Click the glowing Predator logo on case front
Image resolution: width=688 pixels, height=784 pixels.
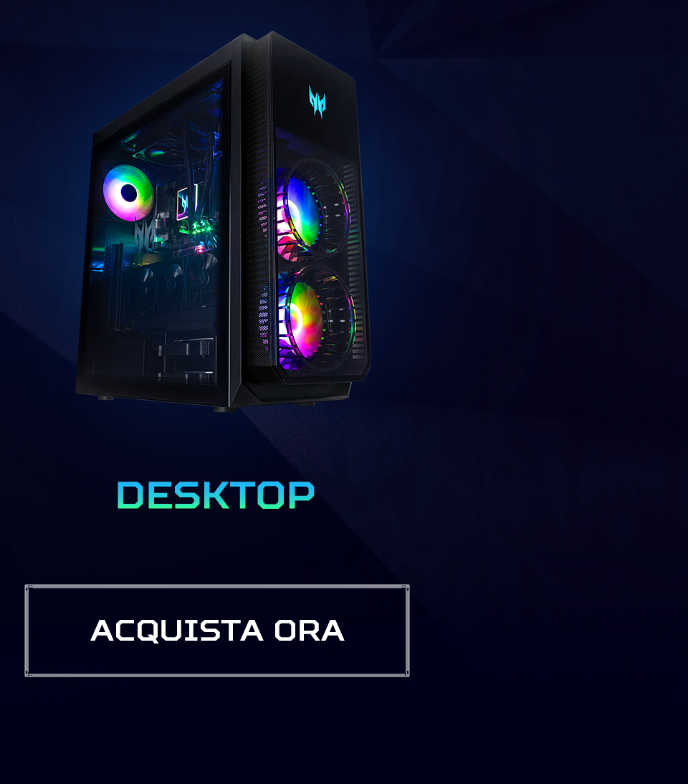[317, 101]
